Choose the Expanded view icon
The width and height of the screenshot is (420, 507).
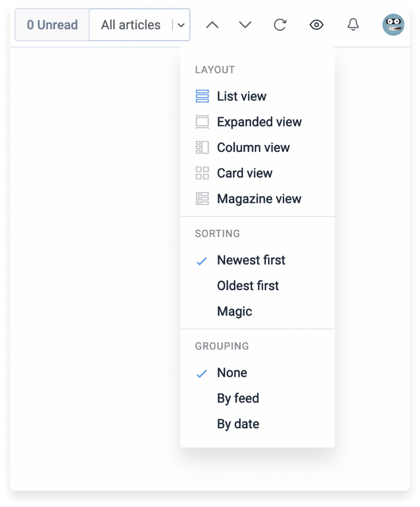tap(203, 122)
